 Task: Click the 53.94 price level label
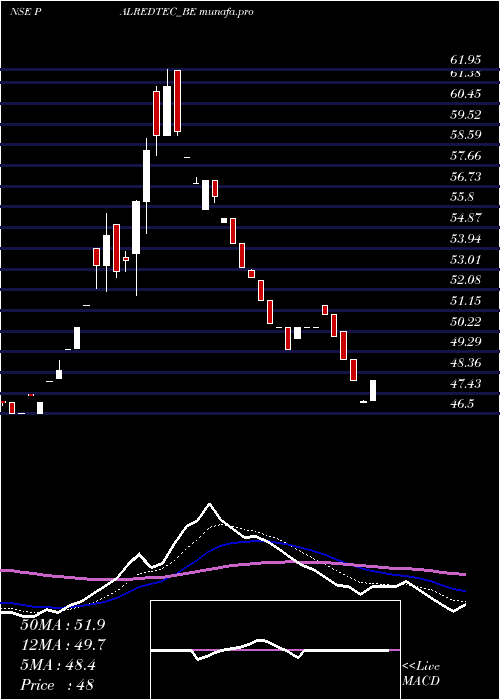(x=465, y=239)
